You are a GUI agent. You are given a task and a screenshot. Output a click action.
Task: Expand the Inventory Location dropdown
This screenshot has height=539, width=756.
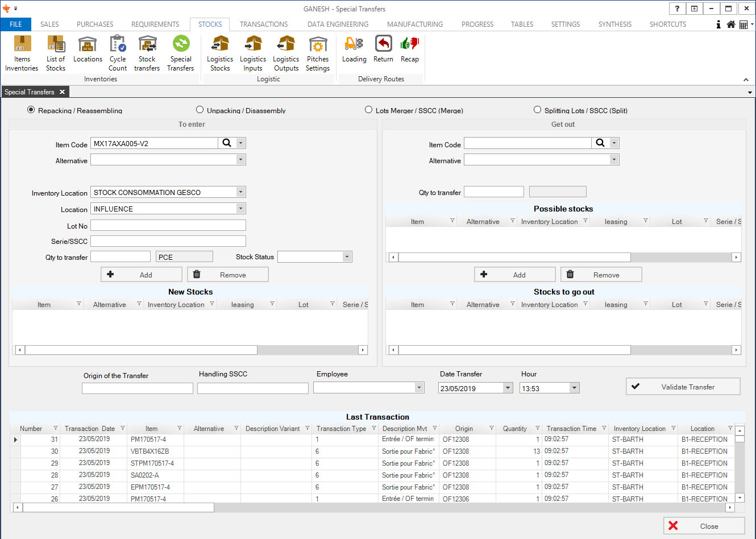240,192
